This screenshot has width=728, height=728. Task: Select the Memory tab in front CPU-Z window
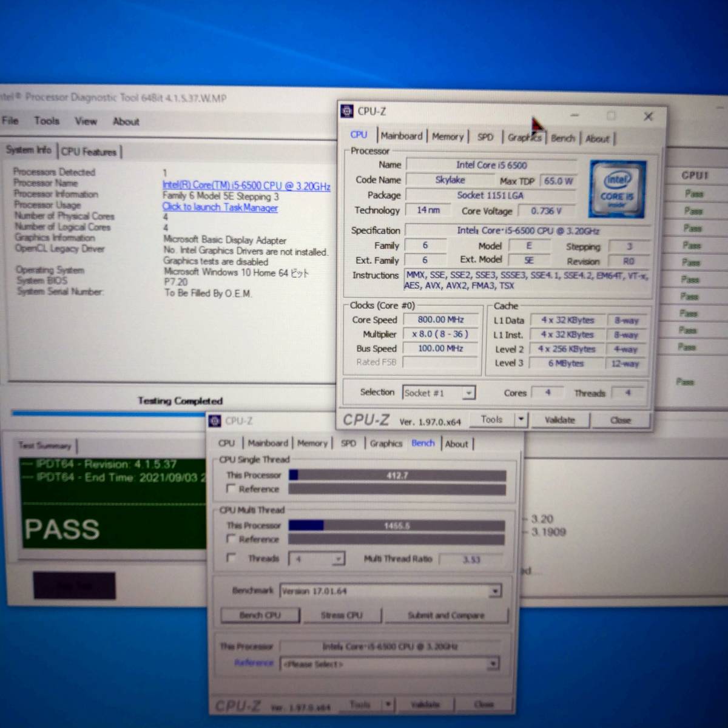(x=448, y=136)
